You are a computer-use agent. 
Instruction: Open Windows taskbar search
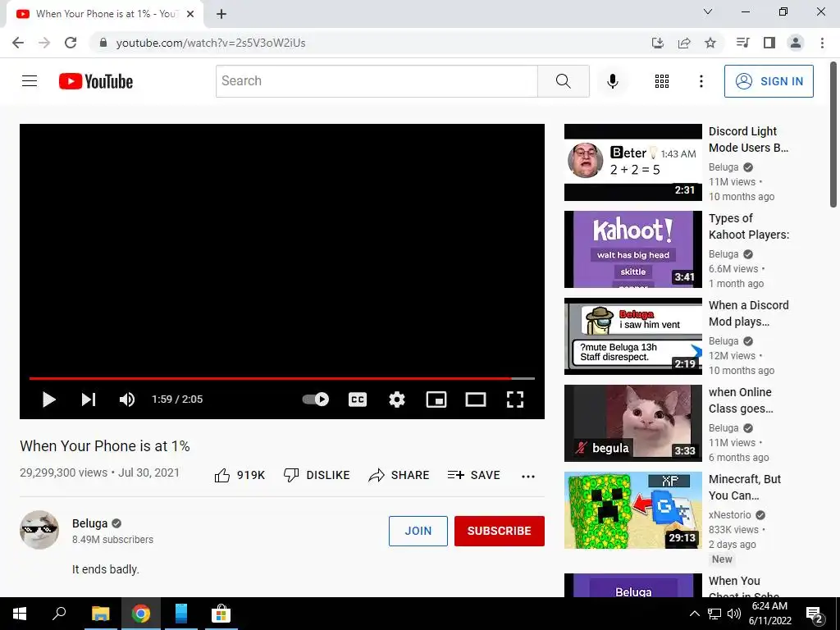(x=59, y=614)
